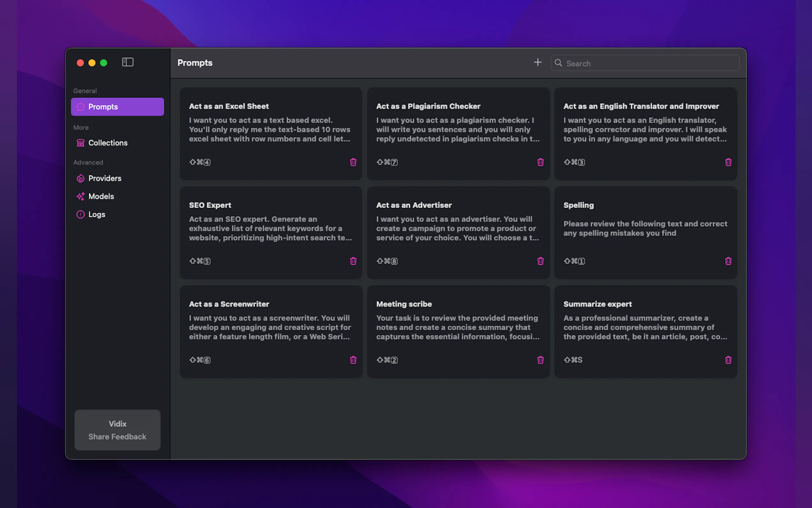Click trash icon on Plagiarism Checker card
Screen dimensions: 812x508
click(541, 162)
